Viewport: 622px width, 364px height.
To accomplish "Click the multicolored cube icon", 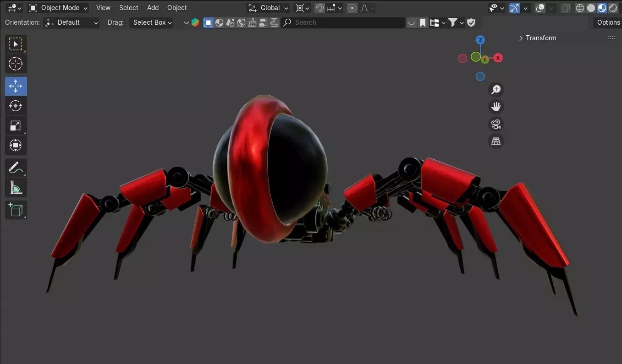I will tap(195, 22).
